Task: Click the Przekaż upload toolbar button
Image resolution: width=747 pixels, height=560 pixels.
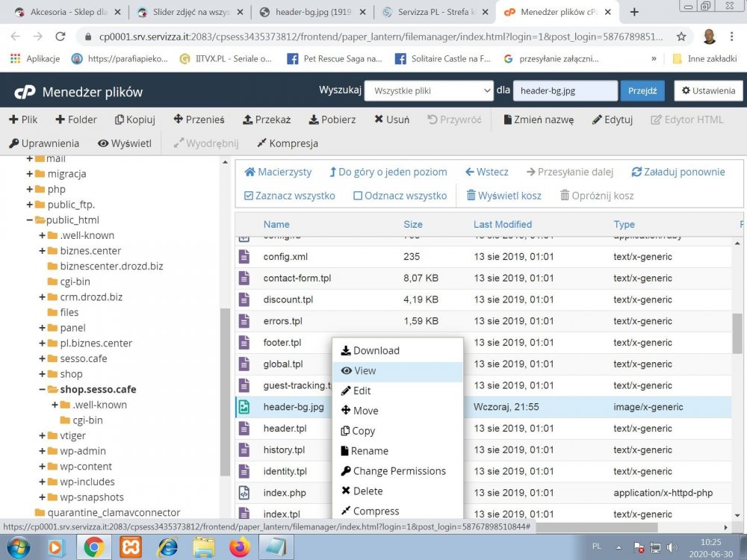Action: (267, 119)
